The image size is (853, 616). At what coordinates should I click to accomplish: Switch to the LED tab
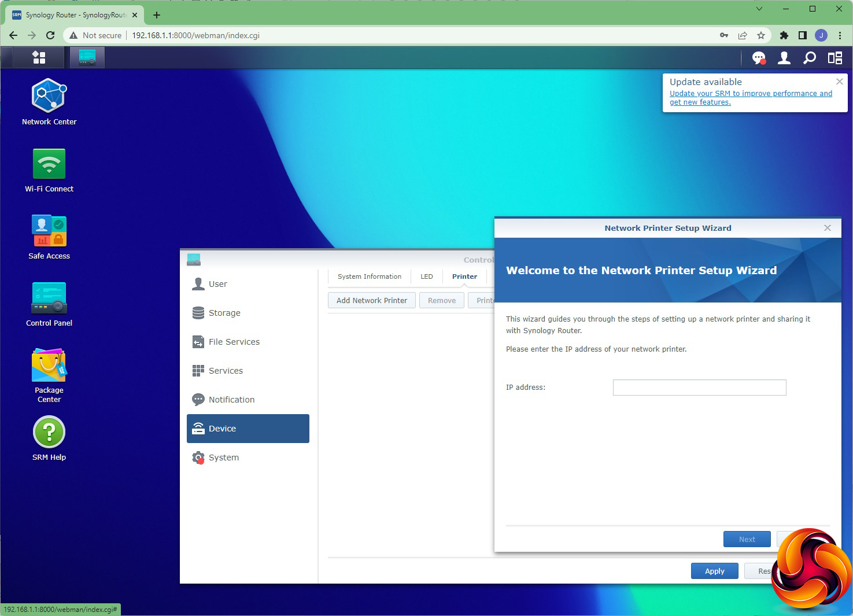pos(427,276)
